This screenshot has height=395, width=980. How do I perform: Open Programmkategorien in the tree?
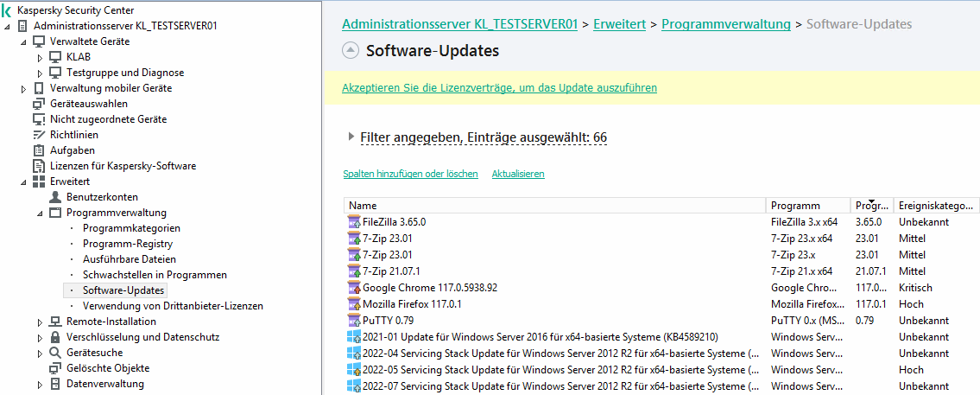click(131, 228)
